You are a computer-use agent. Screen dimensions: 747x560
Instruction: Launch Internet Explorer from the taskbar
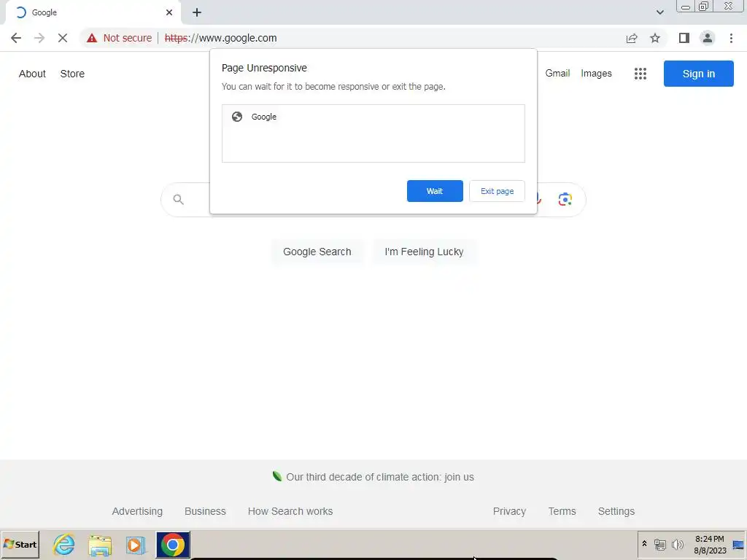(x=64, y=544)
